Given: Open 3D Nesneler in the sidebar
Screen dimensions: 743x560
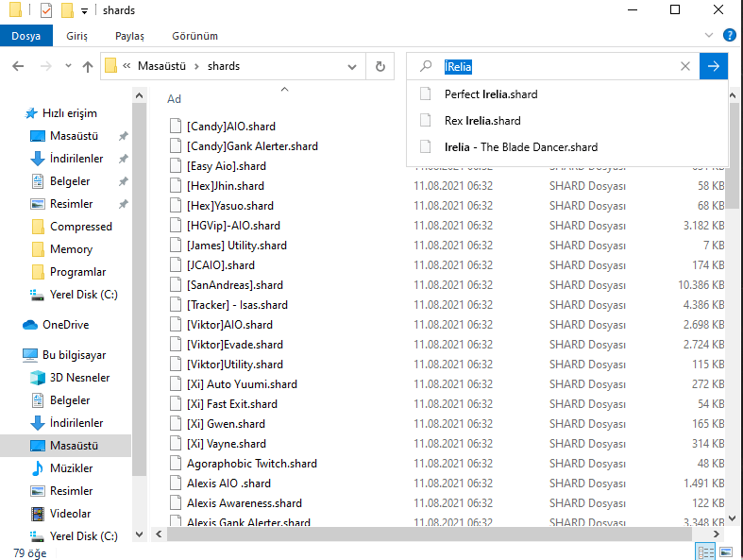Looking at the screenshot, I should pyautogui.click(x=79, y=379).
